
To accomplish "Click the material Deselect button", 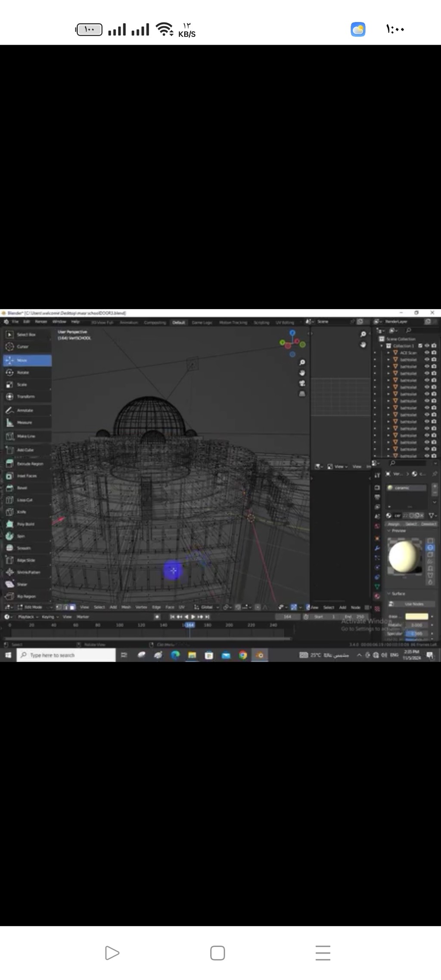I will pyautogui.click(x=429, y=524).
